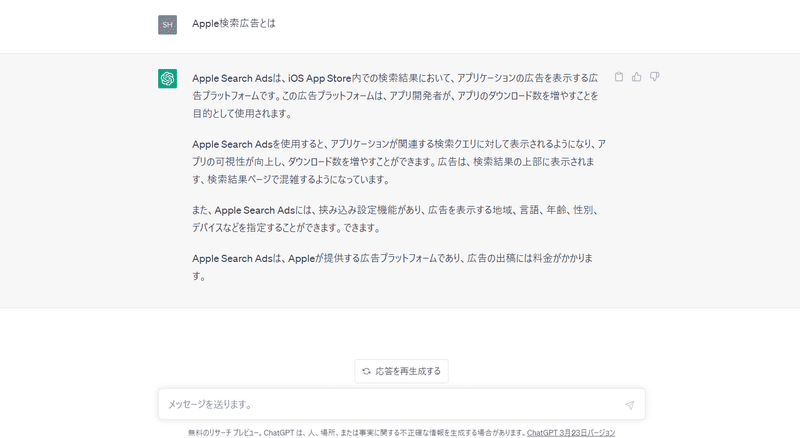Focus the メッセージを送ります message input field

[402, 404]
